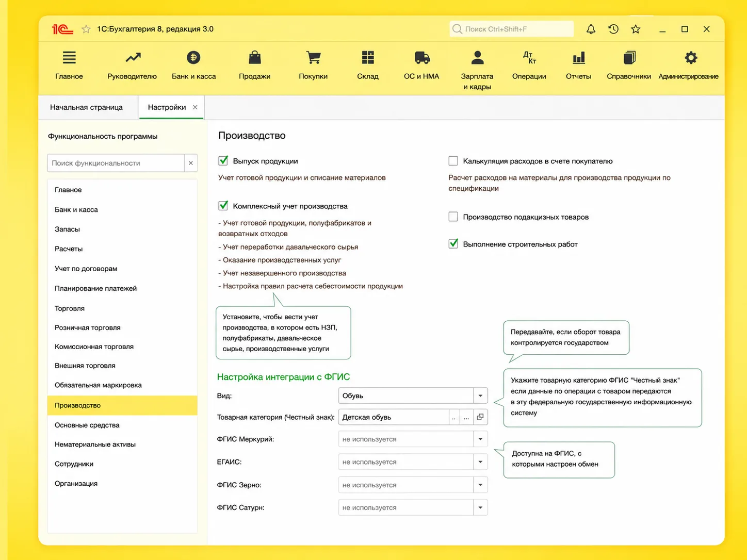Open the Руководителю chart icon
This screenshot has width=747, height=560.
[x=133, y=57]
